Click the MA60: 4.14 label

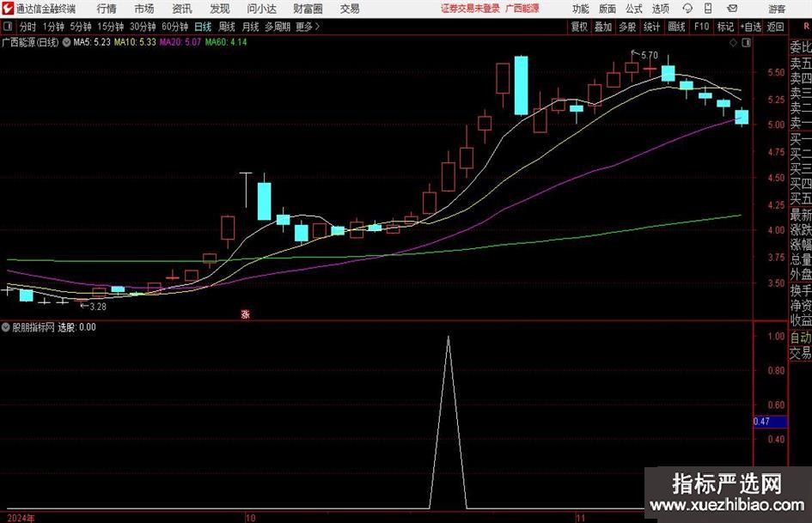click(226, 42)
